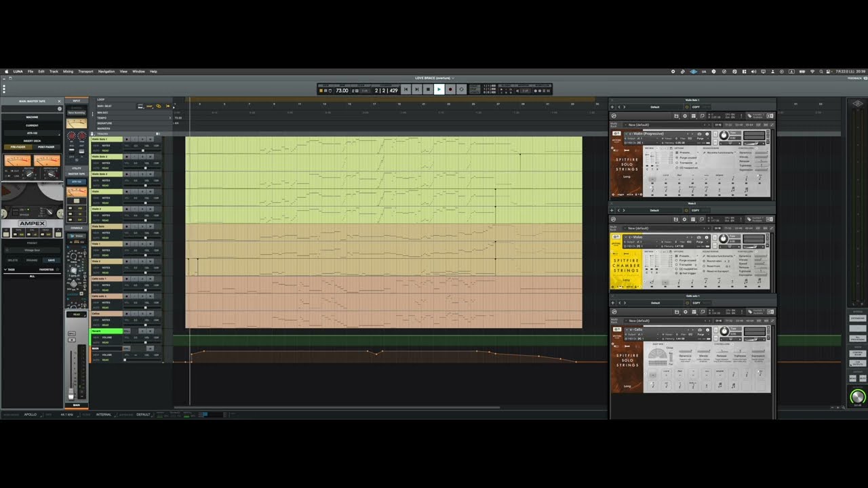Viewport: 868px width, 488px height.
Task: Open Kontakt settings gear in Violin Solo 1 plugin
Action: click(x=685, y=116)
